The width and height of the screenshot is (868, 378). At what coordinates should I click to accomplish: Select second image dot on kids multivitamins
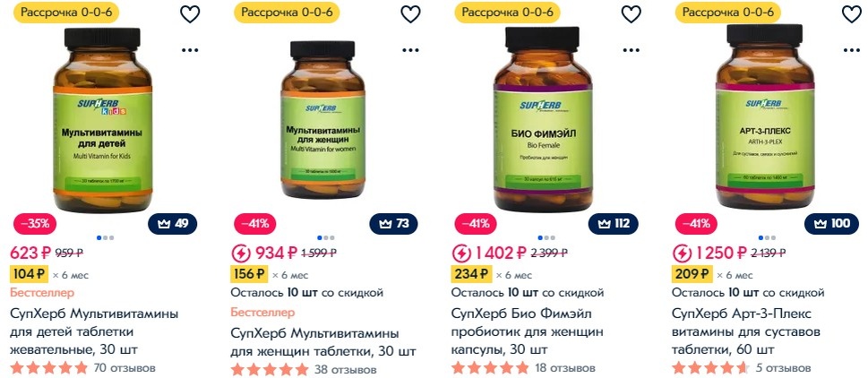[x=105, y=238]
